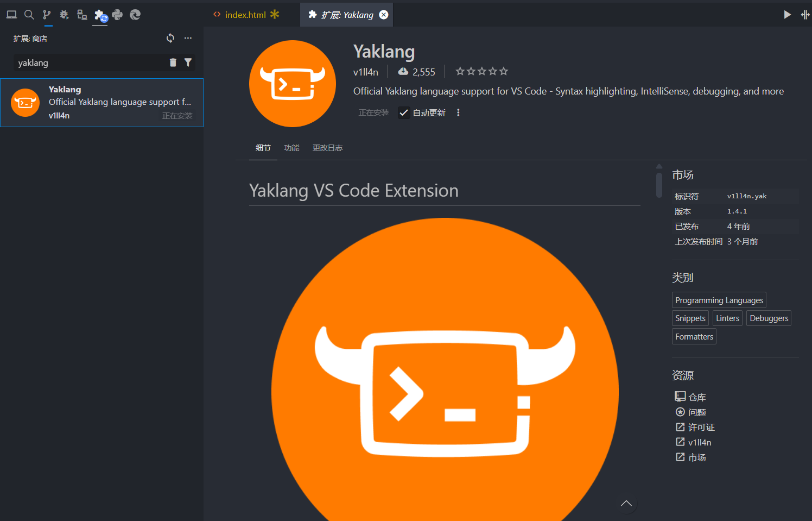Select the Snippets category tag

click(690, 318)
